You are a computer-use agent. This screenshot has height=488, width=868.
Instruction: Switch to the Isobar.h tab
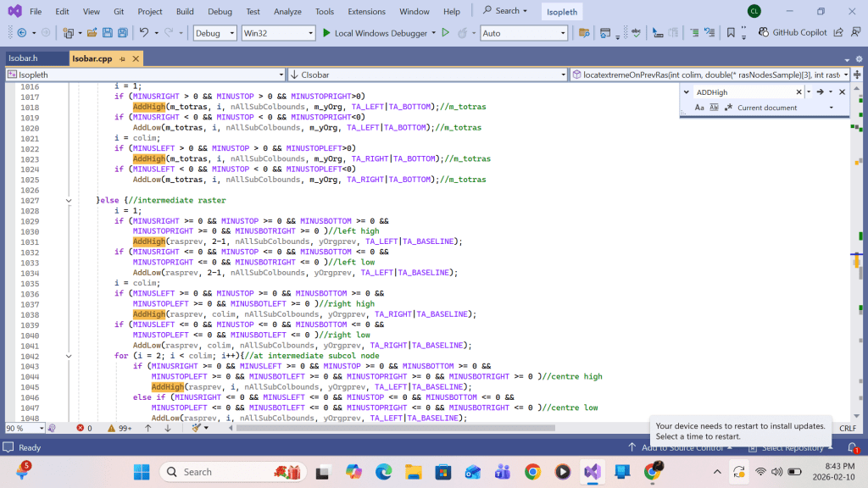tap(24, 58)
